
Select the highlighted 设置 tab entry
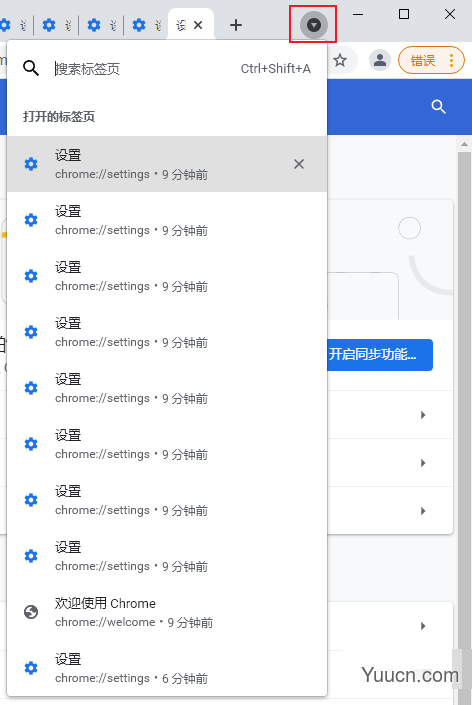pos(167,164)
